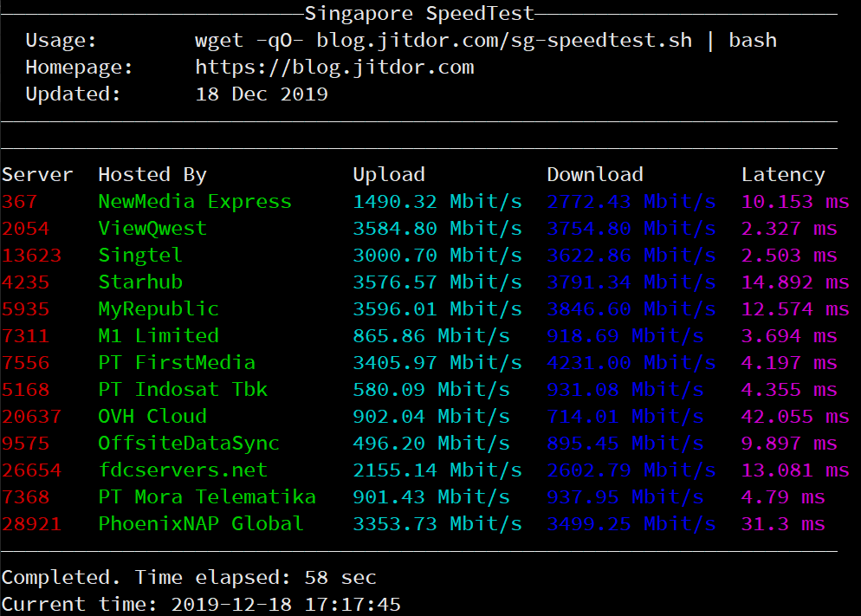This screenshot has height=616, width=861.
Task: Click the Server column header
Action: pyautogui.click(x=37, y=175)
